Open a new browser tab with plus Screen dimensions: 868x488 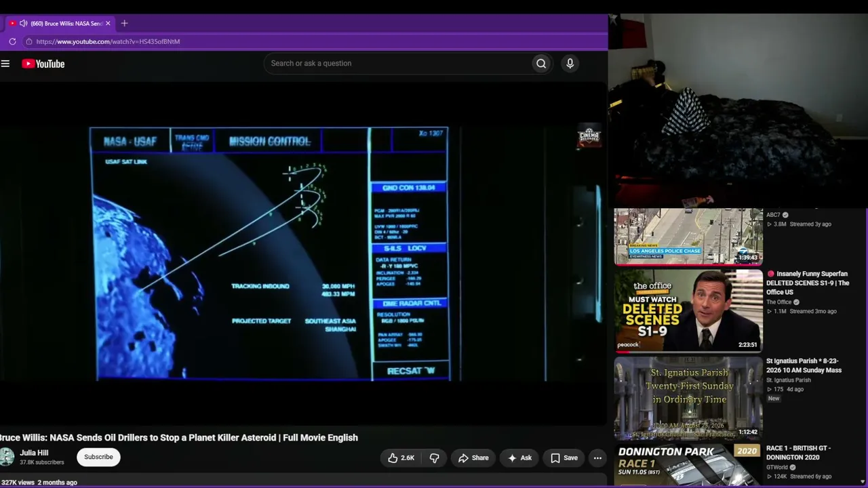pyautogui.click(x=124, y=23)
